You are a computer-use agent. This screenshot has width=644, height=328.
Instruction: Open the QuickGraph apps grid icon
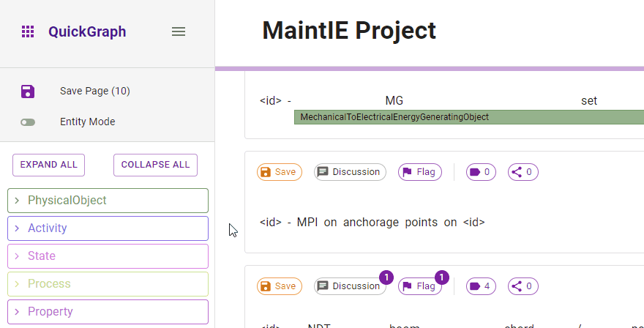(x=28, y=31)
